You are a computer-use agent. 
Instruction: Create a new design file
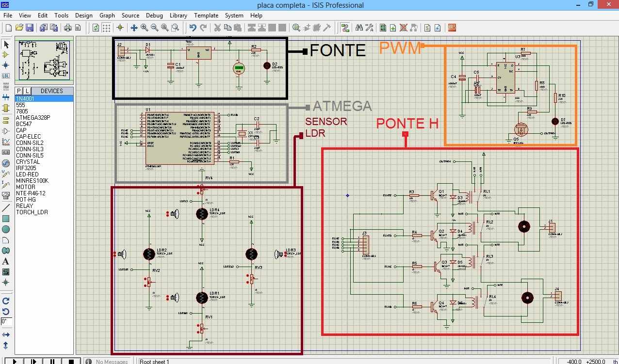8,28
